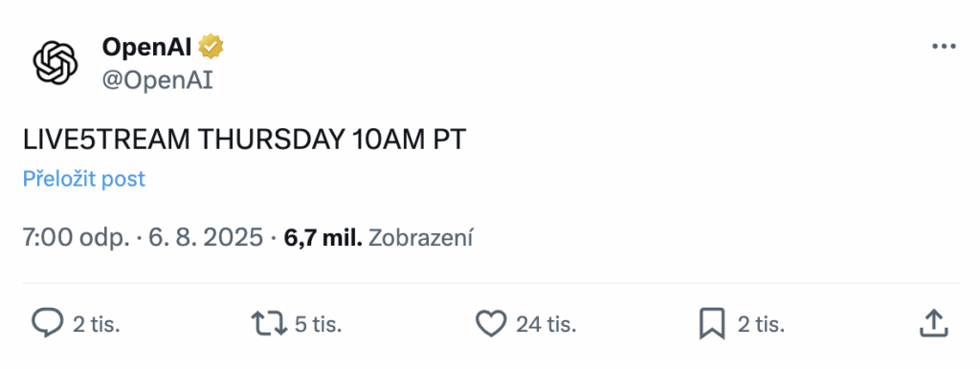The height and width of the screenshot is (369, 980).
Task: Click the LIVE5TREAM THURSDAY 10AM PT text
Action: tap(244, 141)
